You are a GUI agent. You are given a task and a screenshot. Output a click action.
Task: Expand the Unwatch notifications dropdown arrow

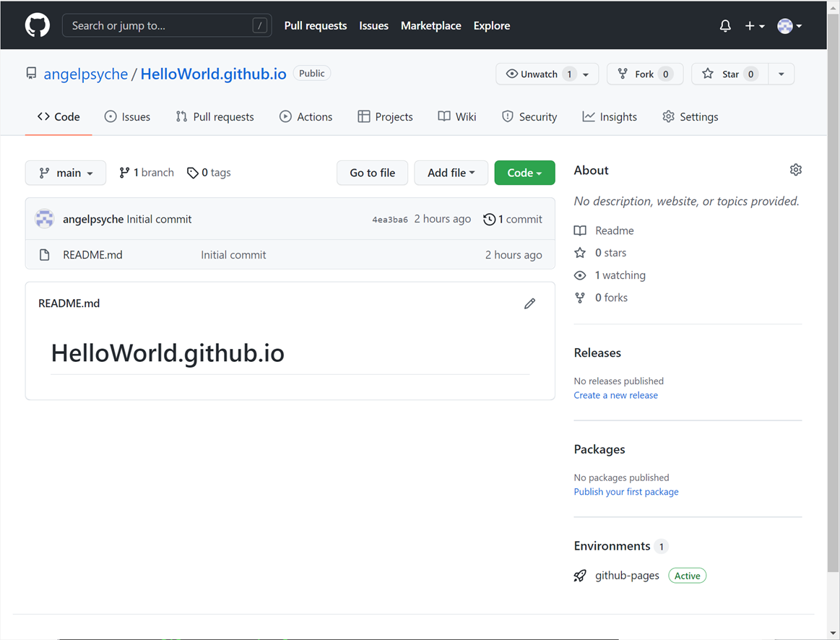click(x=586, y=74)
